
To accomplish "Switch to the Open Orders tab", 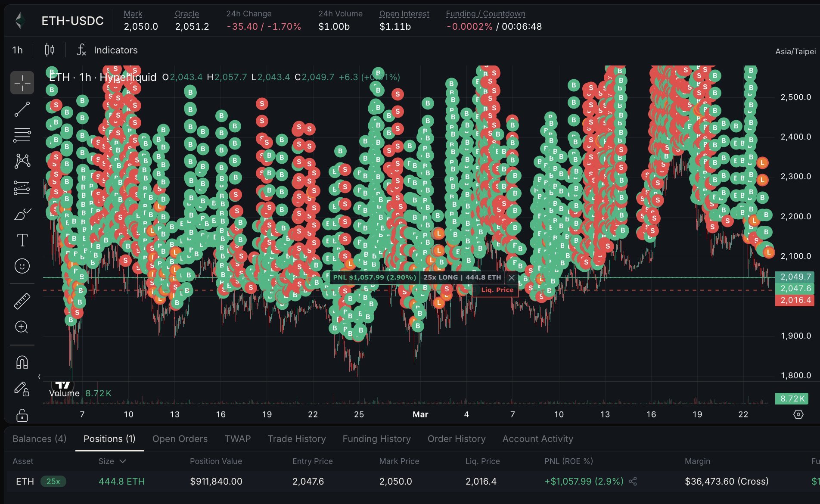I will (x=180, y=439).
